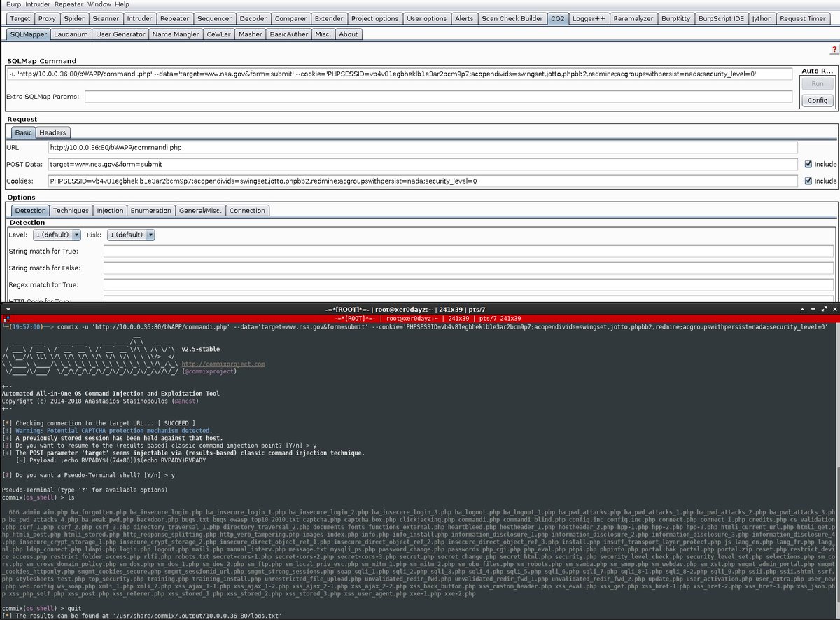Screen dimensions: 840x620
Task: Open the Window menu
Action: click(99, 4)
